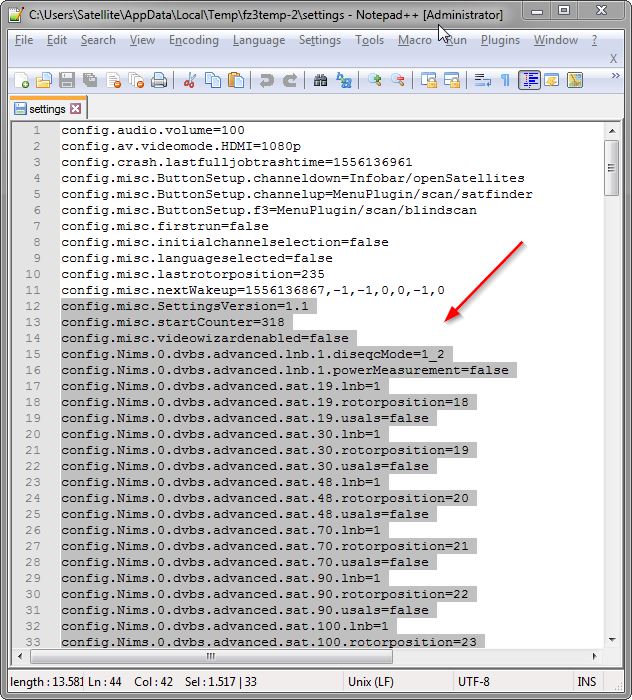
Task: Click line number 1 in margin
Action: (37, 130)
